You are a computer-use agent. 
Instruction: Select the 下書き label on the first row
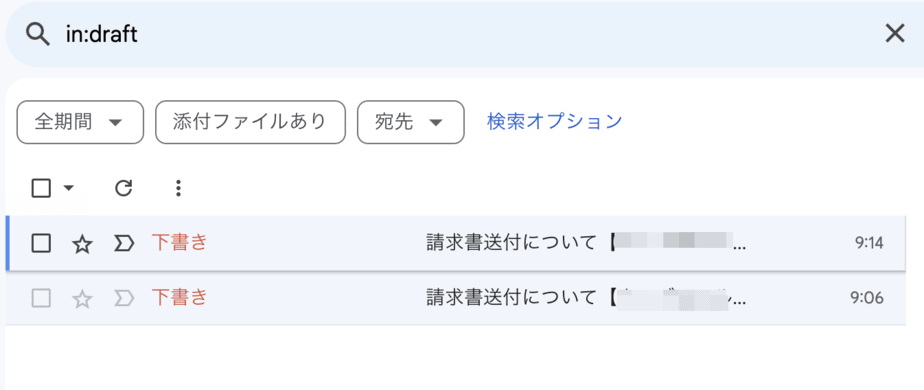coord(180,242)
